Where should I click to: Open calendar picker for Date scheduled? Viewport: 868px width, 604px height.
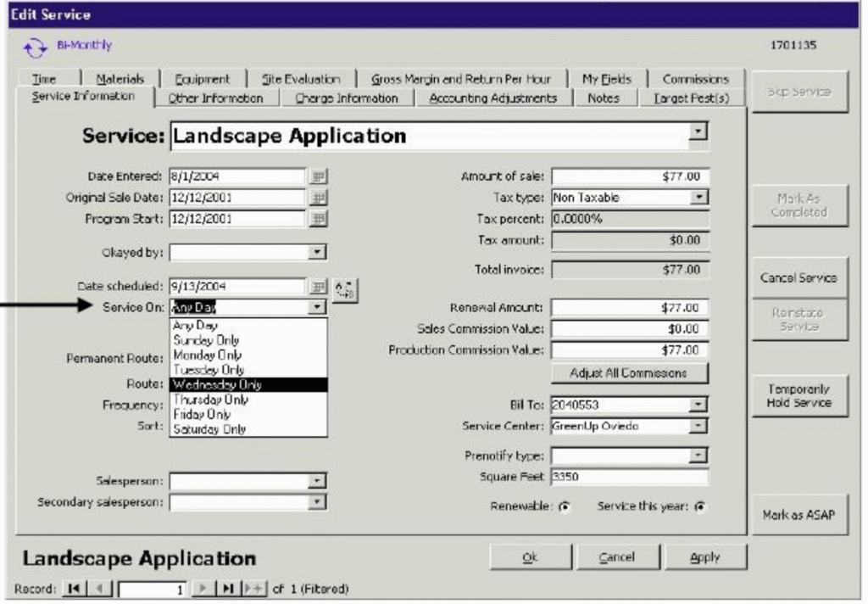(x=317, y=287)
